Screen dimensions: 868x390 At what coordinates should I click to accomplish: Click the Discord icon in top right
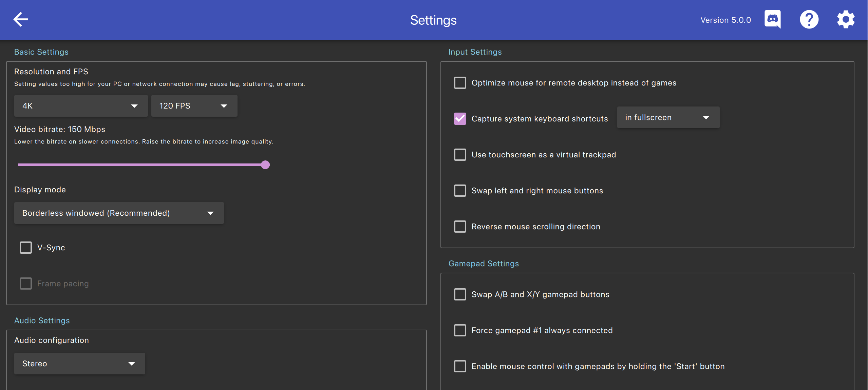772,20
